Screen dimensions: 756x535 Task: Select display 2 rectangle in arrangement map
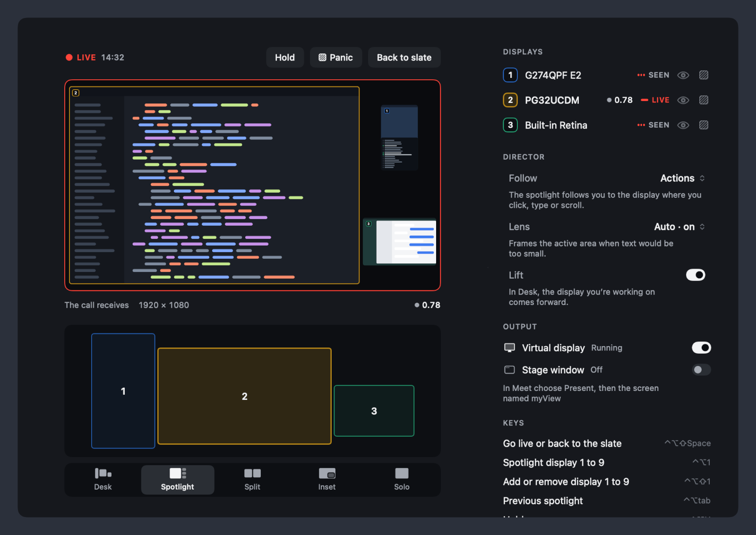[244, 396]
